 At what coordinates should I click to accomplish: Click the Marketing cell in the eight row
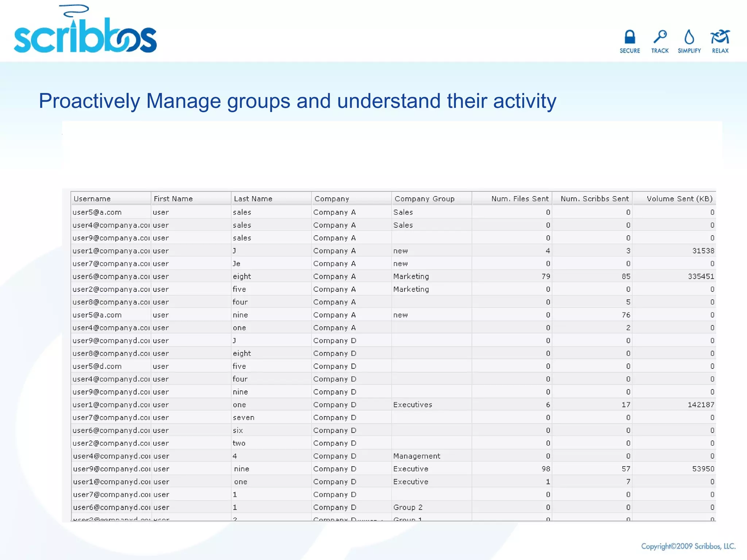[432, 276]
